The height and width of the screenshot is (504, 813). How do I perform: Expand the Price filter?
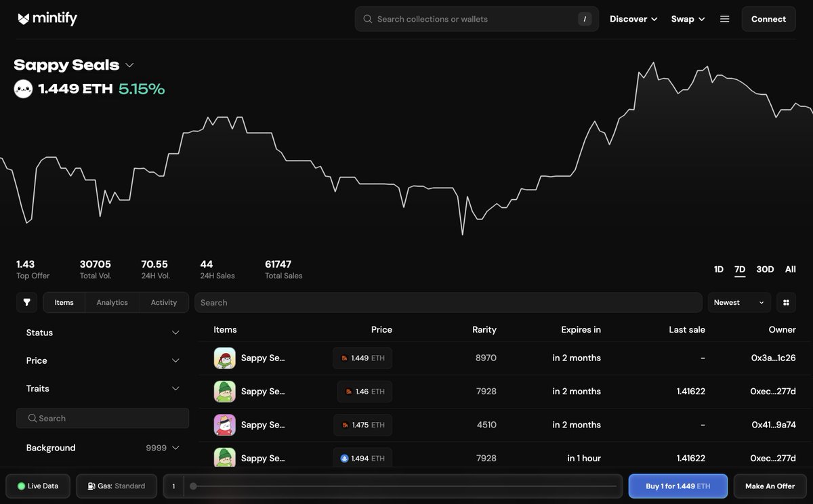pyautogui.click(x=103, y=360)
